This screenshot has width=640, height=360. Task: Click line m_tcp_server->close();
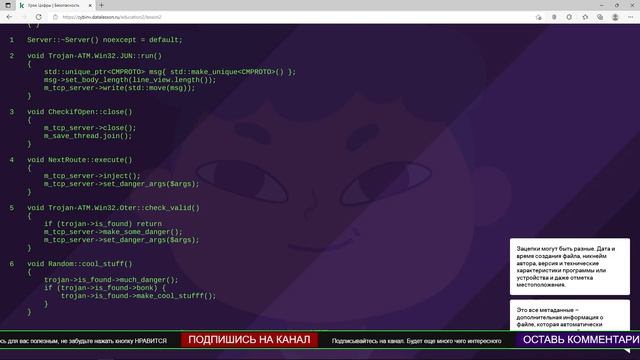(x=90, y=128)
